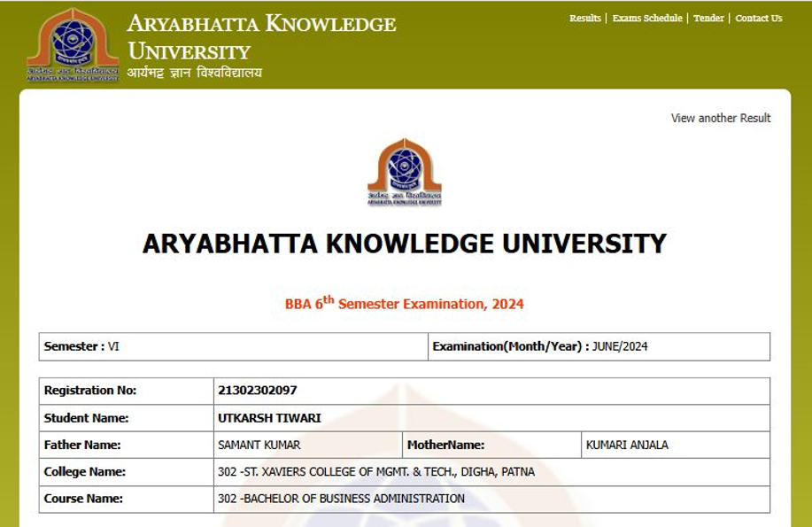This screenshot has width=812, height=527.
Task: Click the bold ARYABHATTA KNOWLEDGE UNIVERSITY heading
Action: [x=405, y=244]
